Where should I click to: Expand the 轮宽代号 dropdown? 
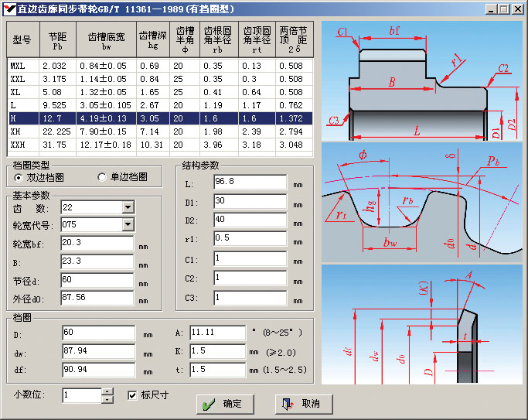coord(128,224)
